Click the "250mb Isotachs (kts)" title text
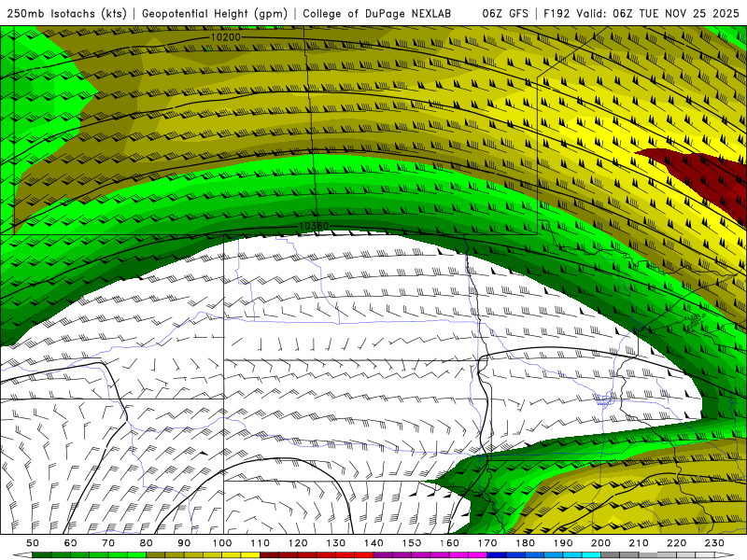Screen dimensions: 747x560 66,14
